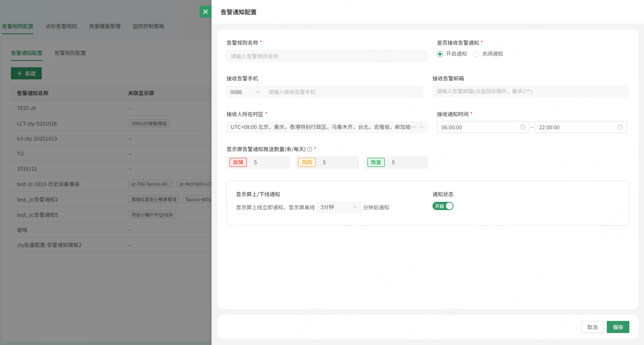Click the 取消 cancel button
The image size is (644, 345).
click(x=592, y=327)
